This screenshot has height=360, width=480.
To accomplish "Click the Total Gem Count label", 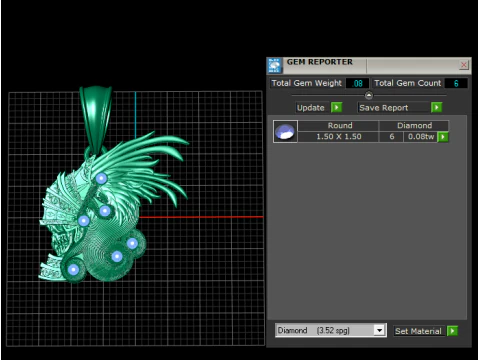I will tap(407, 83).
